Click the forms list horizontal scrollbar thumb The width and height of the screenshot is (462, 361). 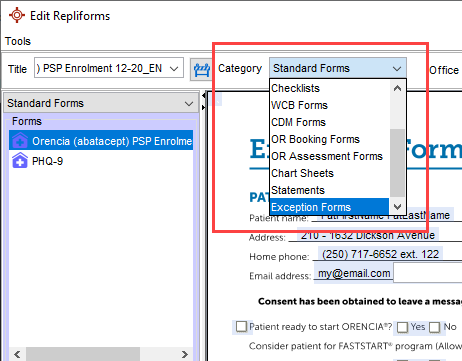pyautogui.click(x=83, y=354)
